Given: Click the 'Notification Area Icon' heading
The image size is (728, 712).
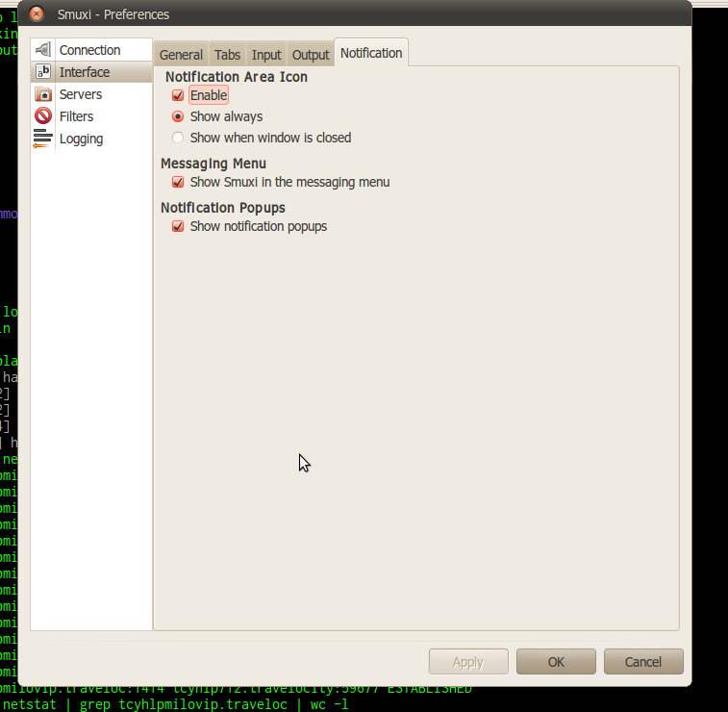Looking at the screenshot, I should click(x=237, y=77).
